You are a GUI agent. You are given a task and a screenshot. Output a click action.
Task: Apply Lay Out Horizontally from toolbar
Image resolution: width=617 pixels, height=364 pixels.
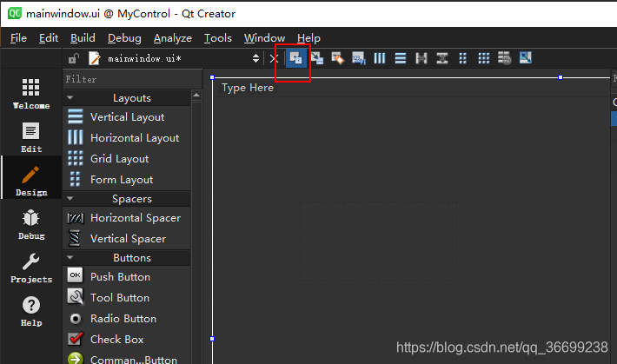point(380,58)
